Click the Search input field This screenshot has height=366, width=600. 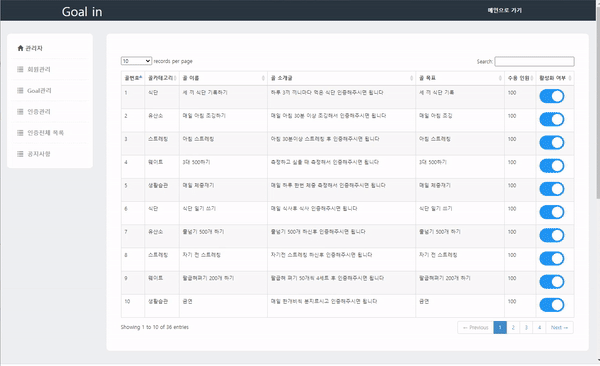click(534, 61)
